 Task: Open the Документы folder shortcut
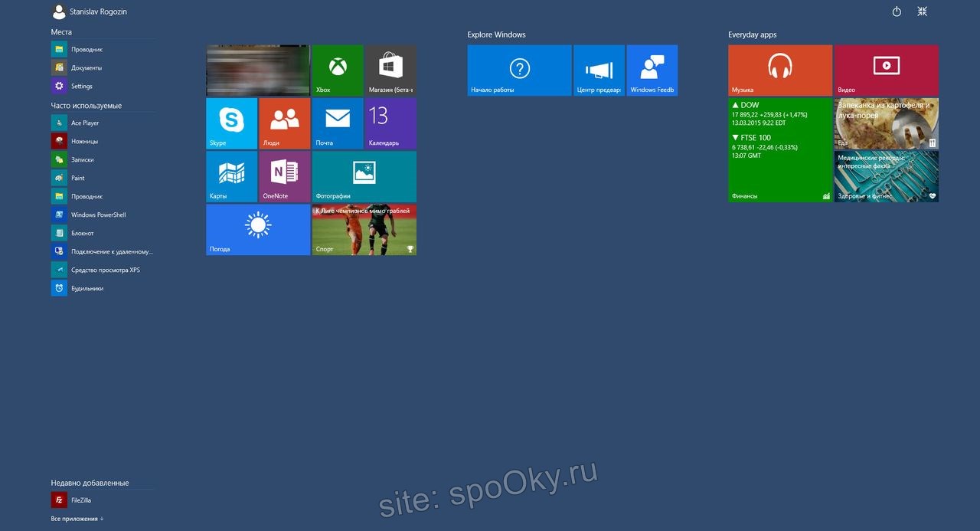[103, 68]
